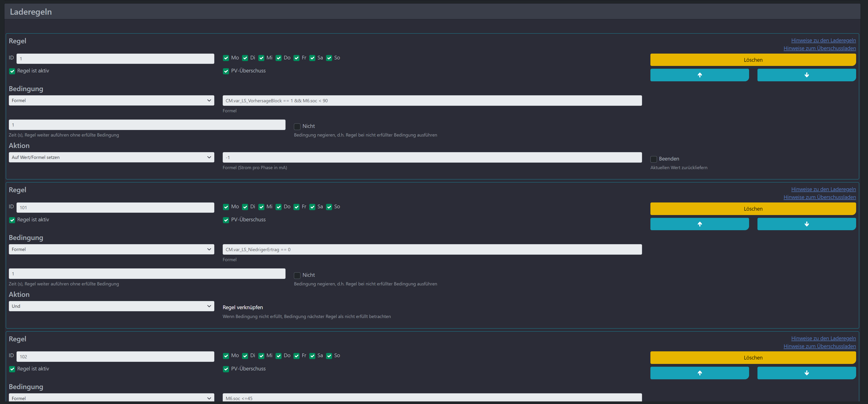Open first 'Hinweise zu den Laderegeln' link
868x404 pixels.
[823, 41]
